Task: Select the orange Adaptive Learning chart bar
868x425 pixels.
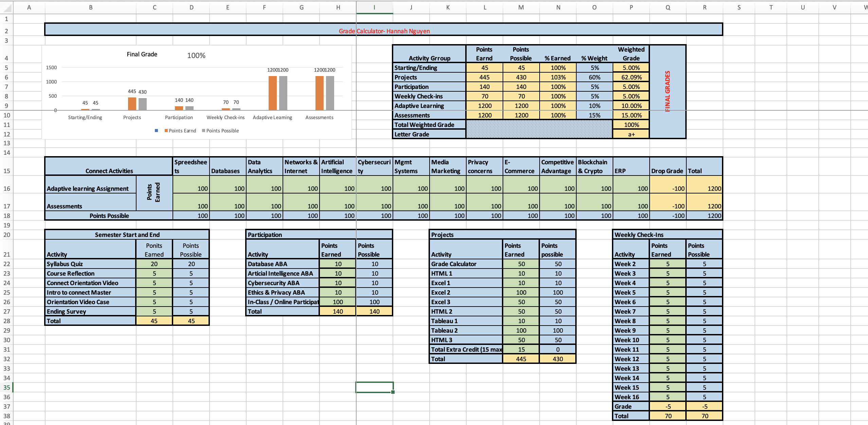Action: tap(272, 93)
